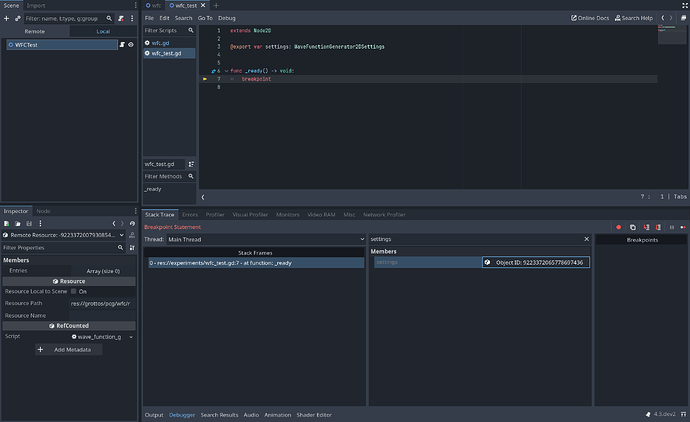Toggle alphabetical sorting of methods list
The image size is (690, 422).
(x=191, y=164)
